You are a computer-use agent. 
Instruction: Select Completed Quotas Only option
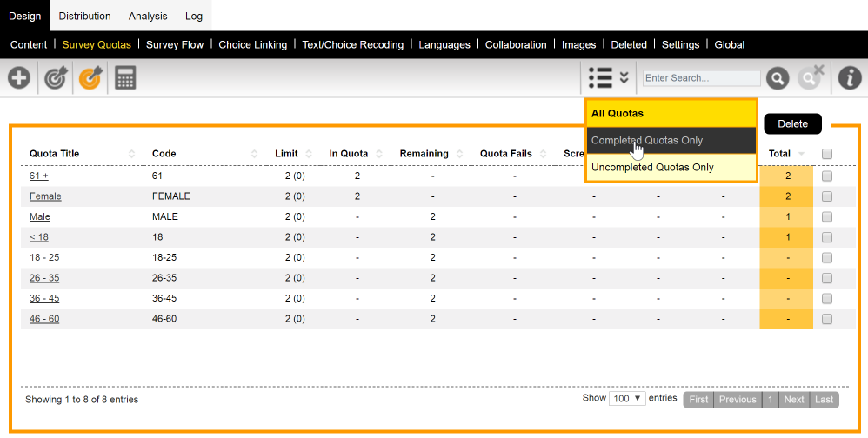point(671,141)
